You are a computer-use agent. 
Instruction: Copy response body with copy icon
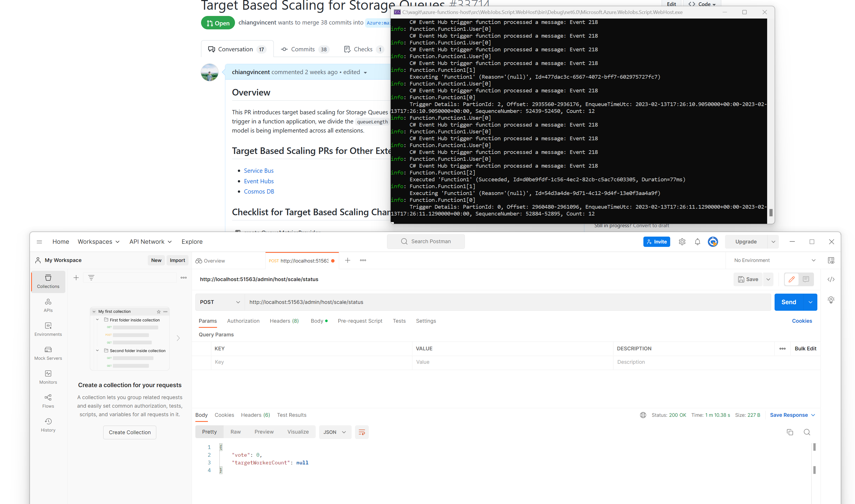[x=789, y=432]
